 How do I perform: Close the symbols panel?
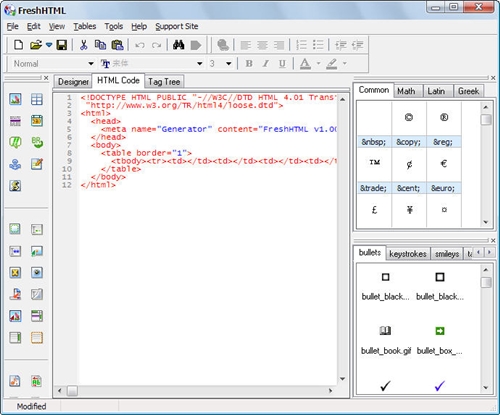click(x=493, y=78)
